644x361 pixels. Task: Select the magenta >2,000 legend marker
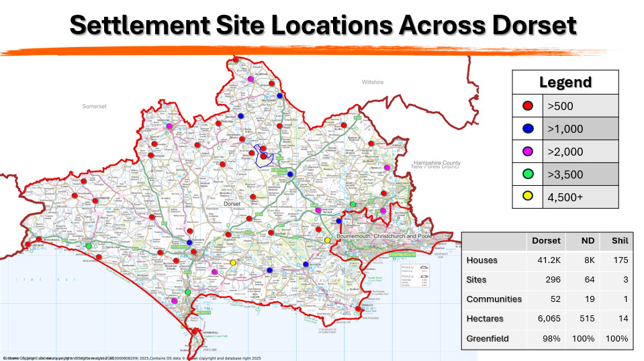(x=528, y=151)
